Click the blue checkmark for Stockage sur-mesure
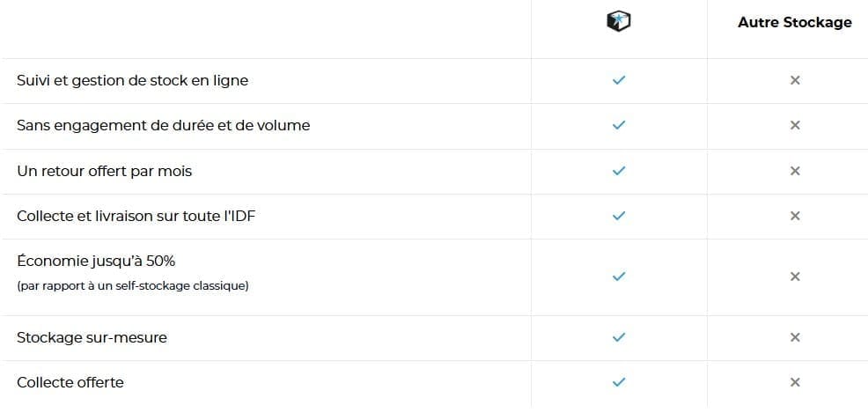The width and height of the screenshot is (868, 413). pos(619,337)
